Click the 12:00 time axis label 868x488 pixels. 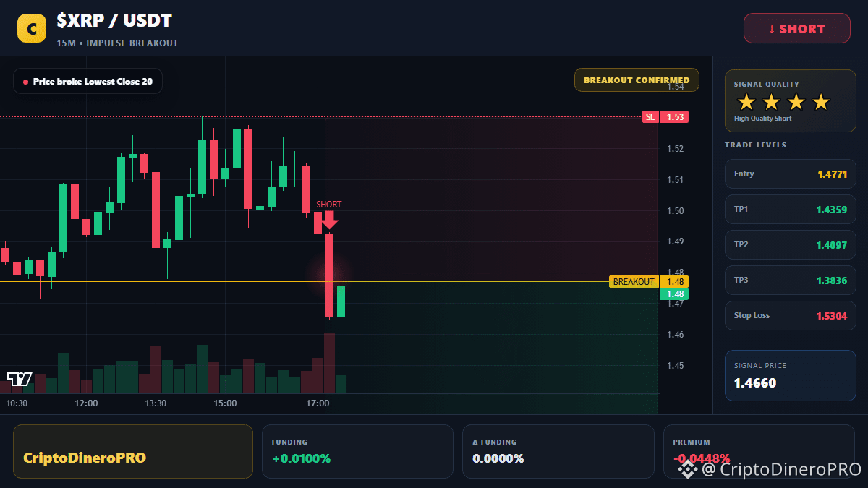[x=86, y=403]
